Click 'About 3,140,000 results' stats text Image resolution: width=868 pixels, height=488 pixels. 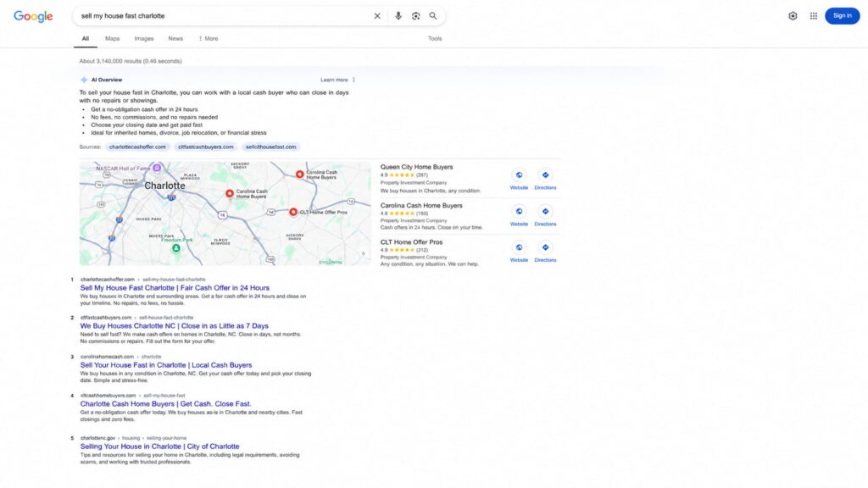click(131, 61)
